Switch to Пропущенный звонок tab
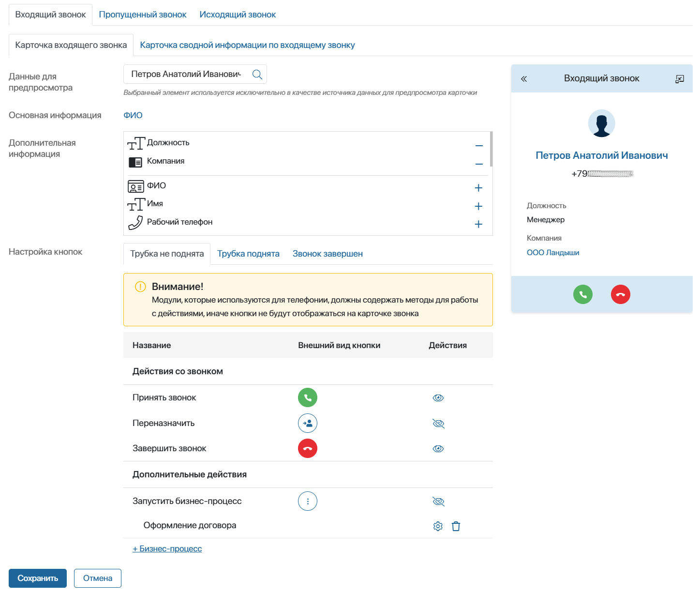This screenshot has width=700, height=595. tap(143, 15)
